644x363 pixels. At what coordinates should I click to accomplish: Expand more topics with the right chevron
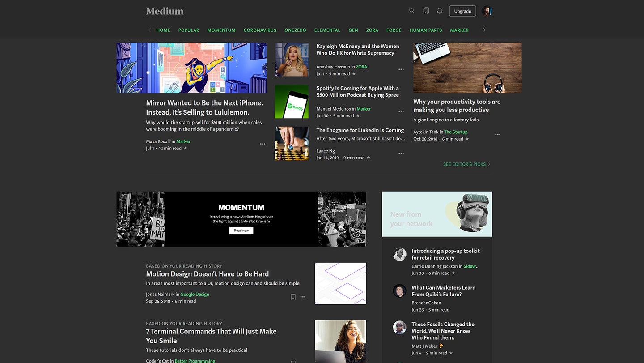[x=484, y=30]
